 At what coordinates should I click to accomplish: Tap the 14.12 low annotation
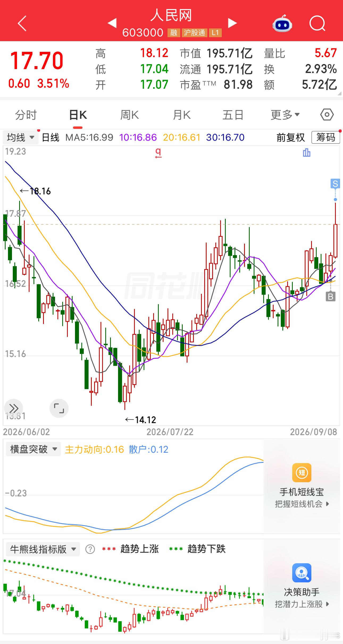pos(141,420)
